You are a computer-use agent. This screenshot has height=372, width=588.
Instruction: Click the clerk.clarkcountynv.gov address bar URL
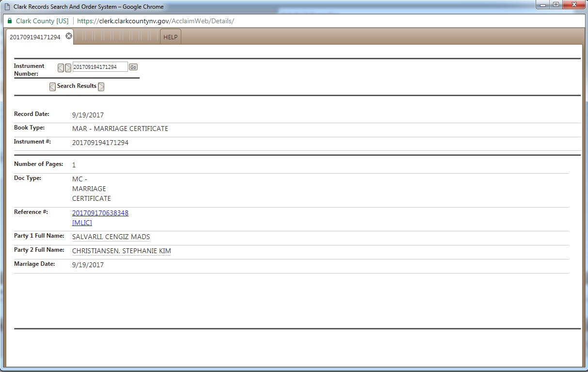155,21
